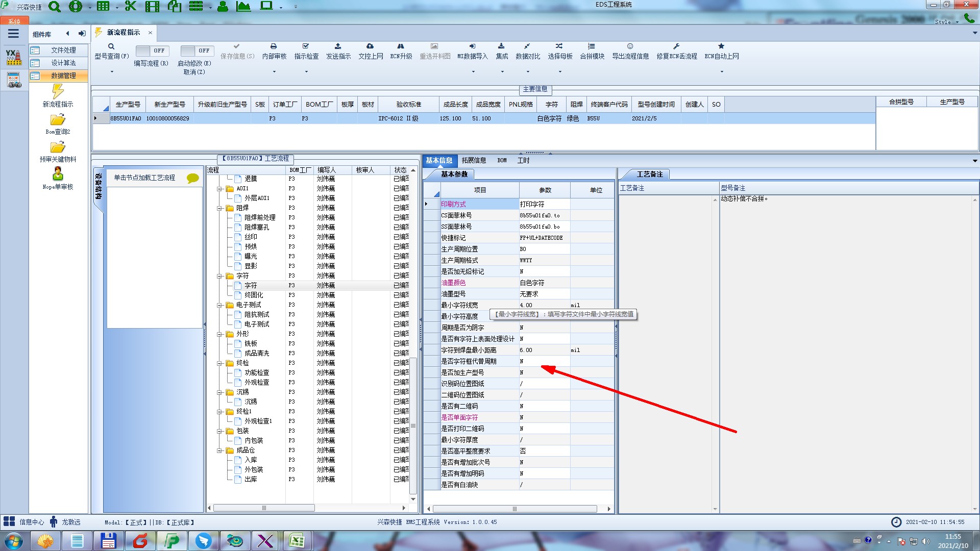
Task: Click the green phone icon at top right
Action: pyautogui.click(x=968, y=18)
